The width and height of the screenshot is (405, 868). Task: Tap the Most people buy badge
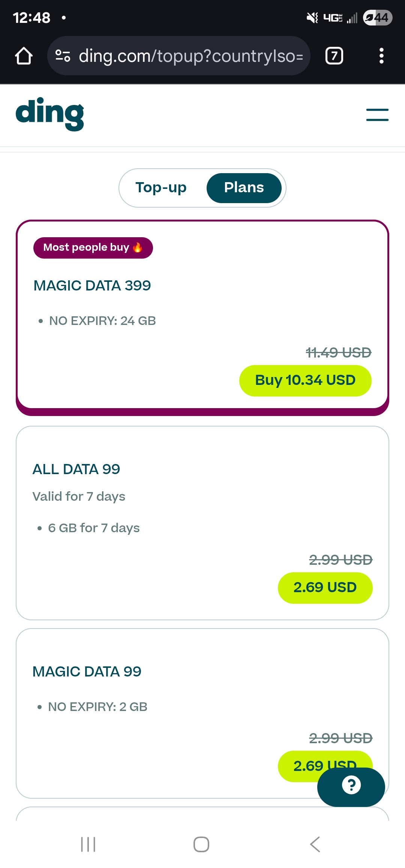pyautogui.click(x=93, y=248)
